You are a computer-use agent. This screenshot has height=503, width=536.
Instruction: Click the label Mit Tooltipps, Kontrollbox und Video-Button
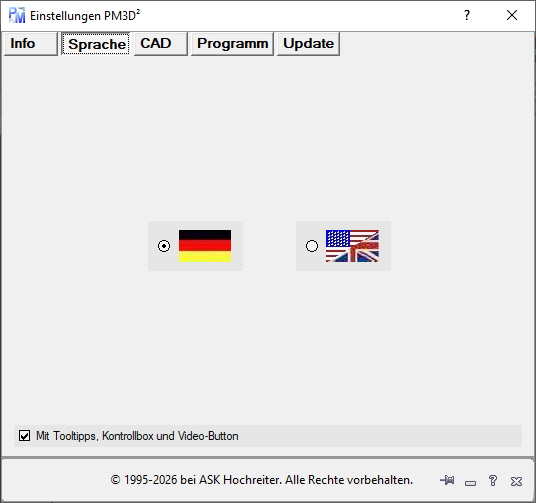tap(137, 436)
